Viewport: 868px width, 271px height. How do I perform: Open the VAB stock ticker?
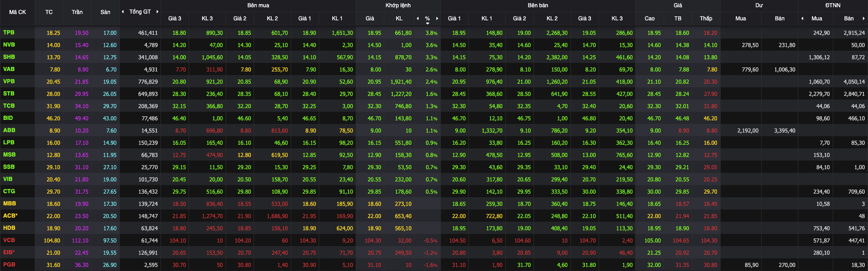point(9,69)
